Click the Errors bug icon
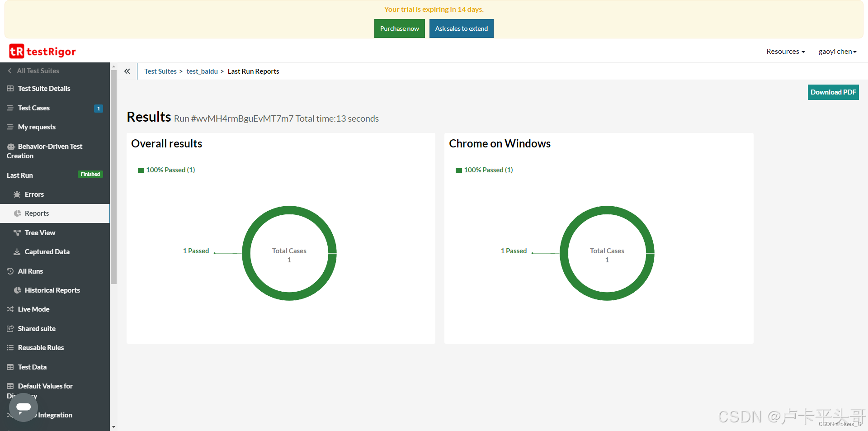The height and width of the screenshot is (431, 868). pyautogui.click(x=17, y=194)
